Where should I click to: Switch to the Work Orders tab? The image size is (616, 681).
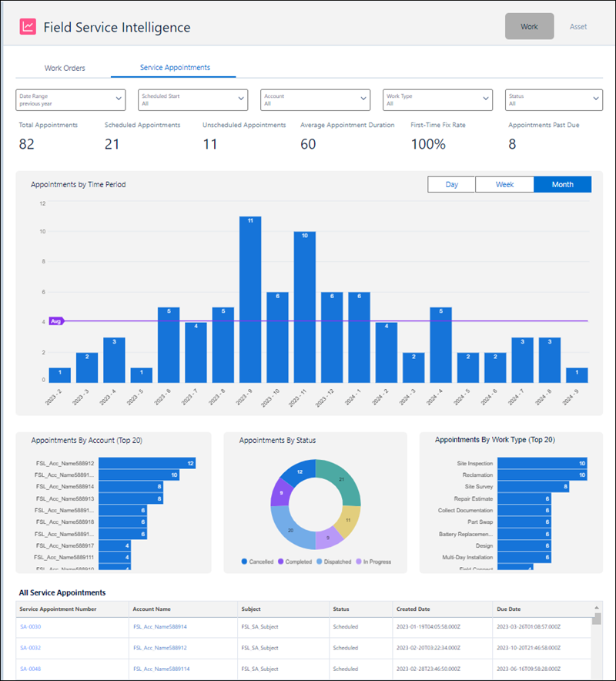coord(65,67)
